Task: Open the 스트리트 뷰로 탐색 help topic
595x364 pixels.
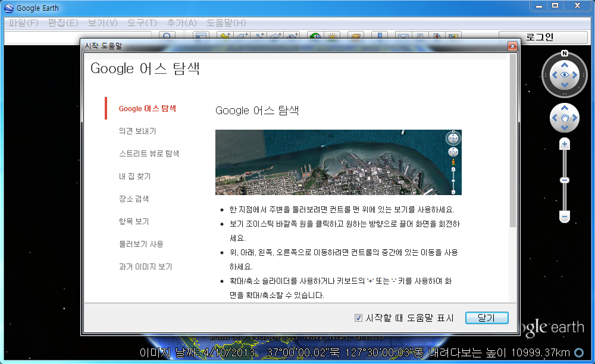Action: click(149, 153)
